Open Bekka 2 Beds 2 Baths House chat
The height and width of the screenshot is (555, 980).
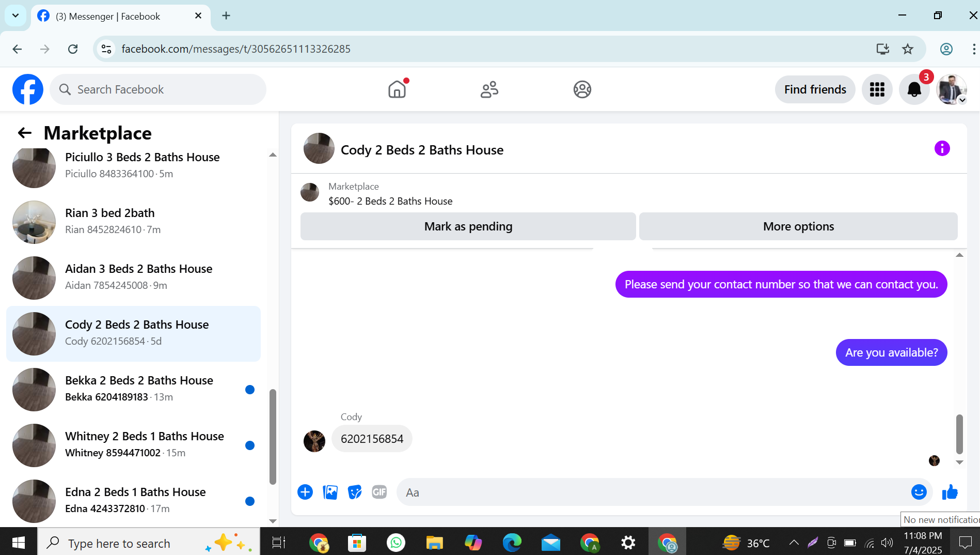coord(133,389)
